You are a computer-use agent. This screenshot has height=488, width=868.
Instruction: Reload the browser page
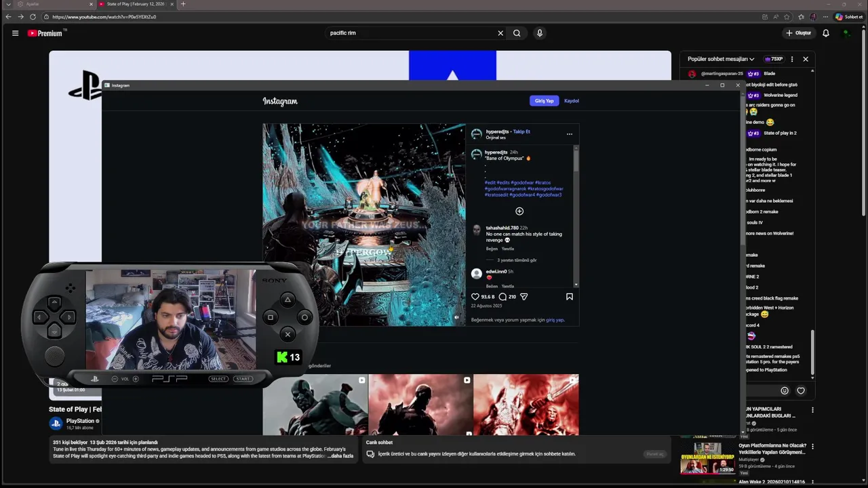[x=33, y=16]
